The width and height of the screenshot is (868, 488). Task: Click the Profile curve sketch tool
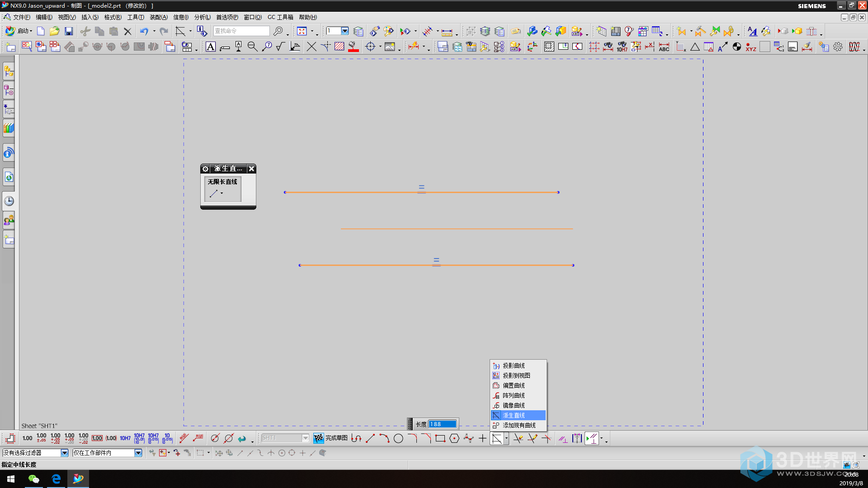(356, 438)
